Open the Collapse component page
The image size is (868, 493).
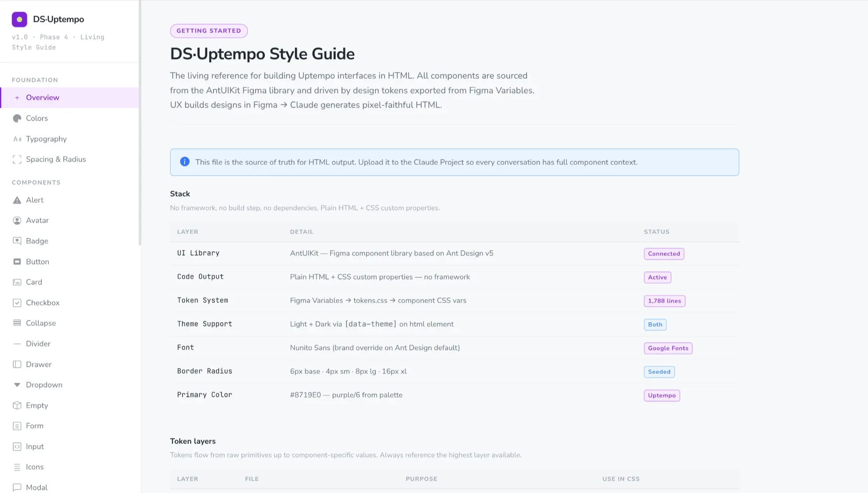(x=70, y=323)
